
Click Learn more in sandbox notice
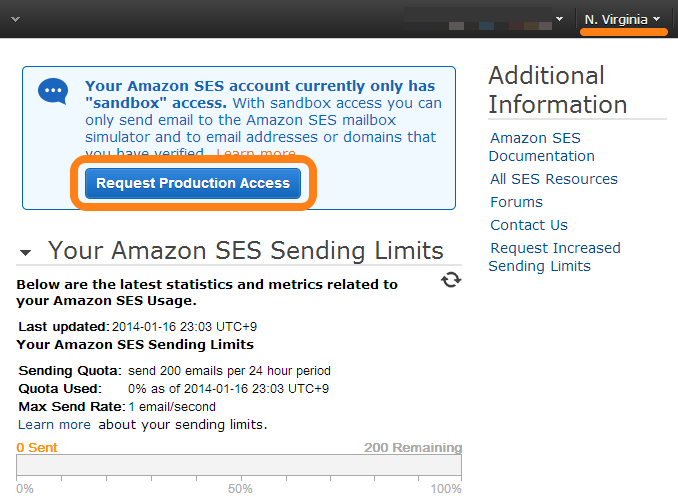[256, 153]
